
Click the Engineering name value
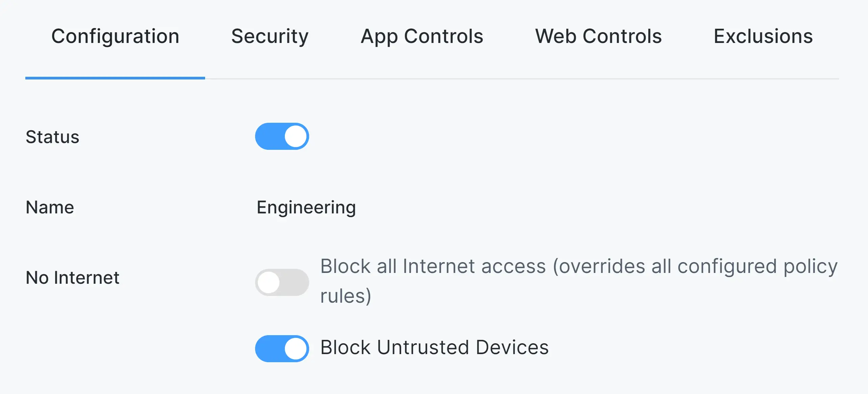[x=306, y=207]
